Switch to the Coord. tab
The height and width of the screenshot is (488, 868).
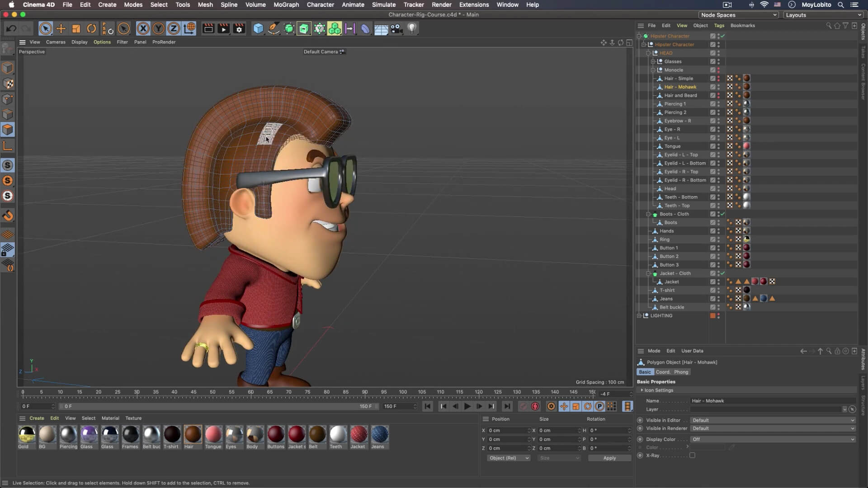pos(663,372)
